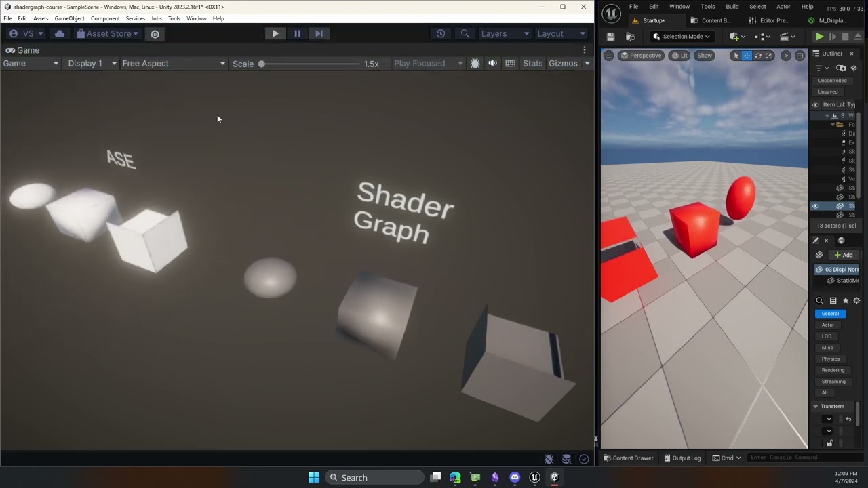Open Gizmos dropdown arrow
This screenshot has height=488, width=868.
click(x=587, y=64)
